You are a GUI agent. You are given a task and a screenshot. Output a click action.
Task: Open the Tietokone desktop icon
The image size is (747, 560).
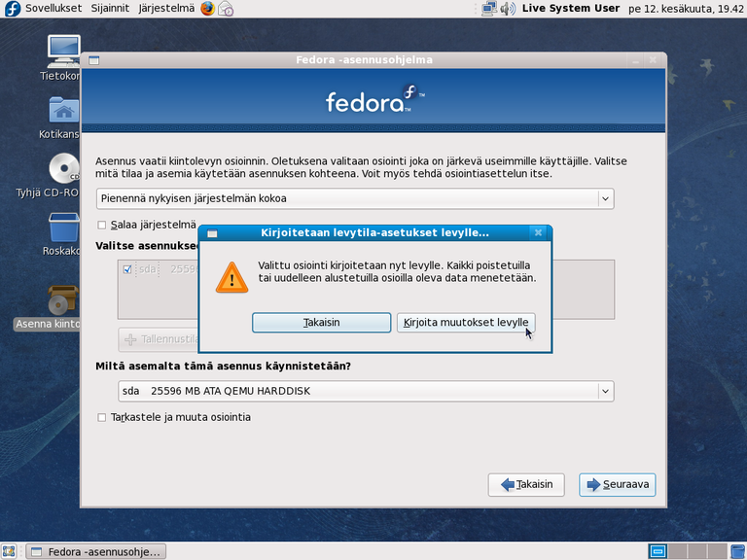tap(63, 53)
